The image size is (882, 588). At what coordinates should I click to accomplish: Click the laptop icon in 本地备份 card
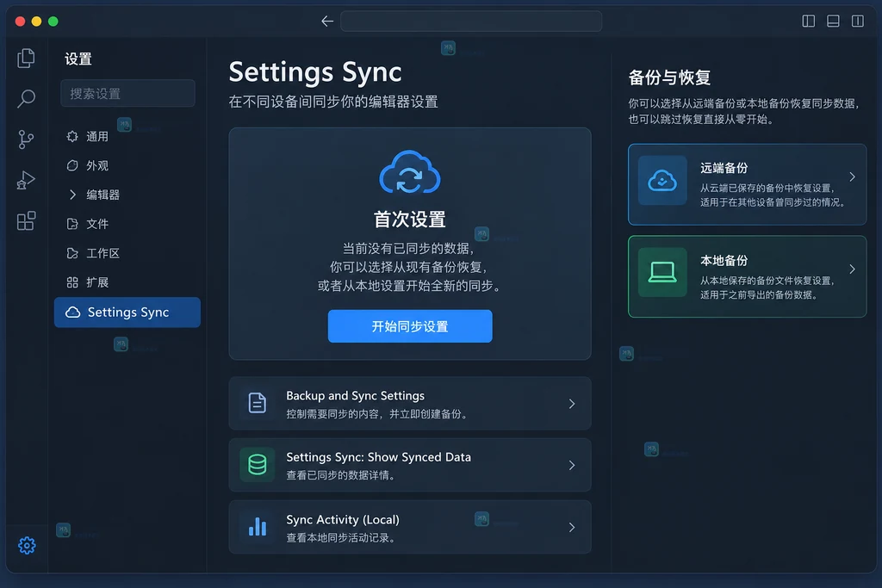(662, 273)
